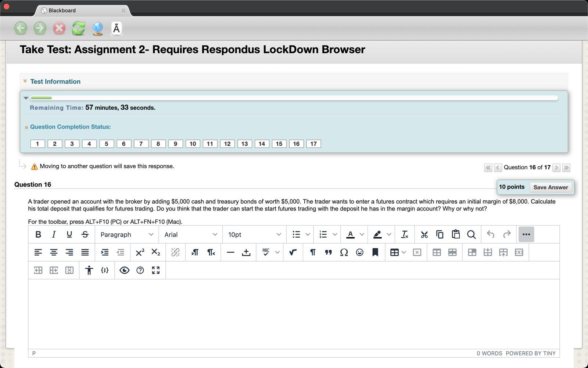Go to previous question arrow
This screenshot has height=368, width=588.
coord(498,168)
